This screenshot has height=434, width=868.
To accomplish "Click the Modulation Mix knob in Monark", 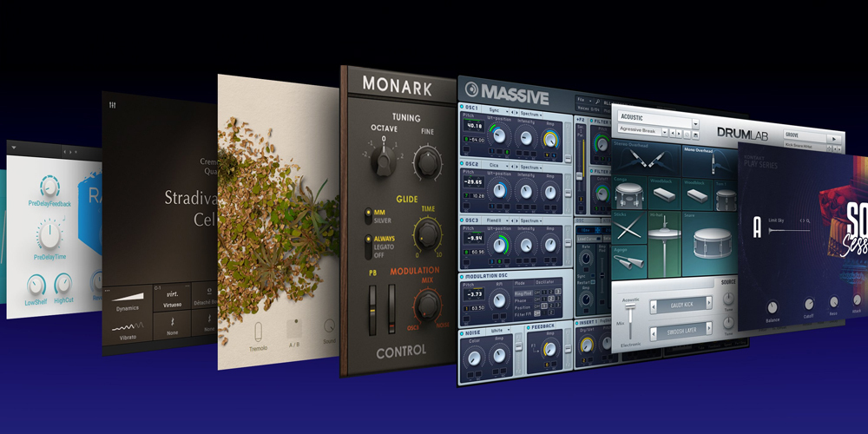I will click(x=427, y=305).
